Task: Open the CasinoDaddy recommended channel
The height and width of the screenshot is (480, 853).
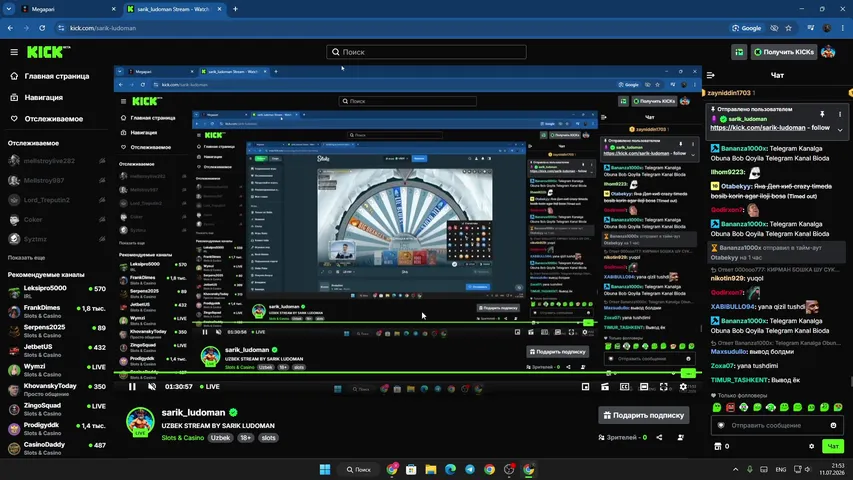Action: click(57, 448)
